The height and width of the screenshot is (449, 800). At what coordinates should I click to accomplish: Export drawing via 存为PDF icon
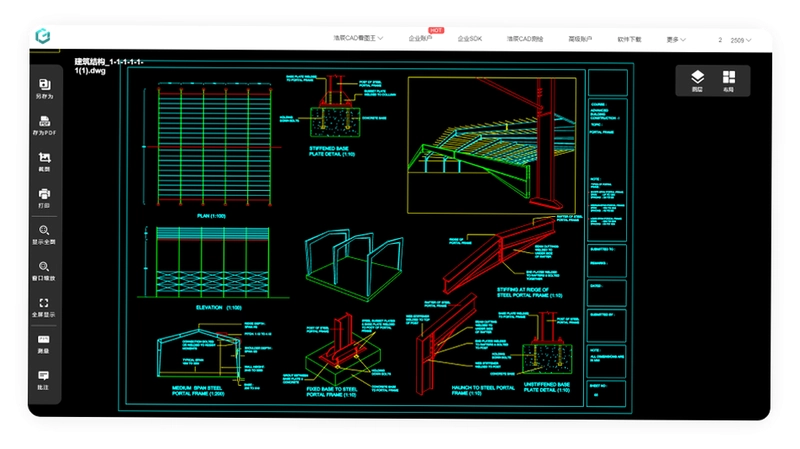pos(44,126)
